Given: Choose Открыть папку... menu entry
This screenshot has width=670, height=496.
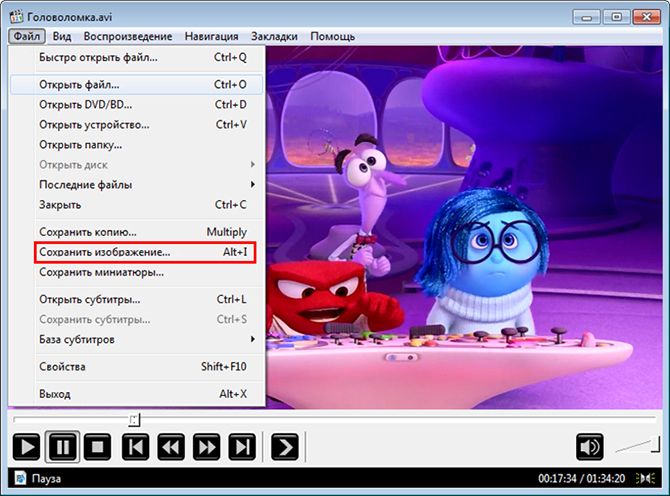Looking at the screenshot, I should 137,145.
